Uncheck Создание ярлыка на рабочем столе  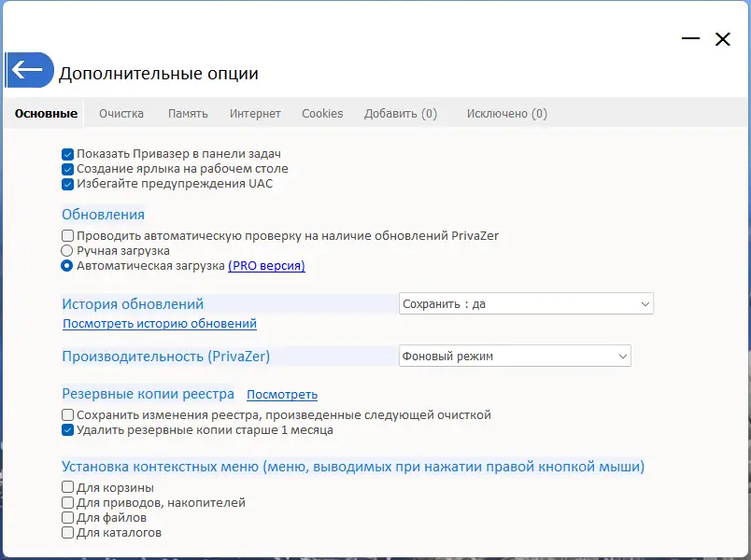pos(66,168)
